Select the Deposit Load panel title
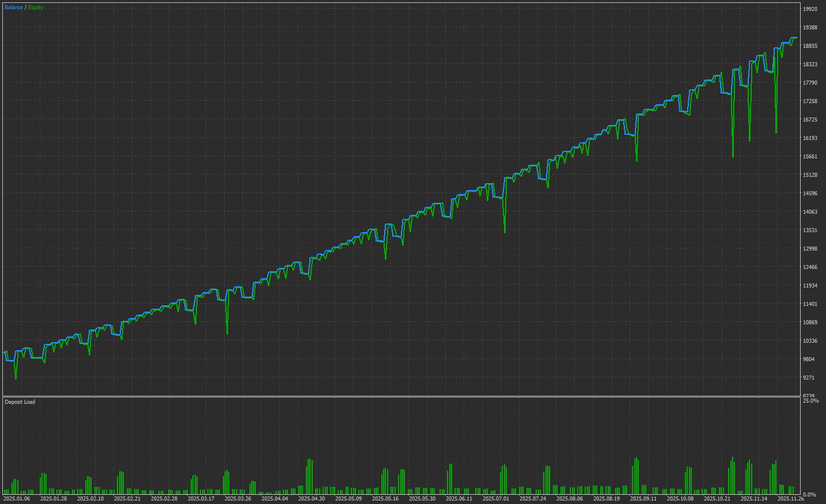 pos(20,402)
